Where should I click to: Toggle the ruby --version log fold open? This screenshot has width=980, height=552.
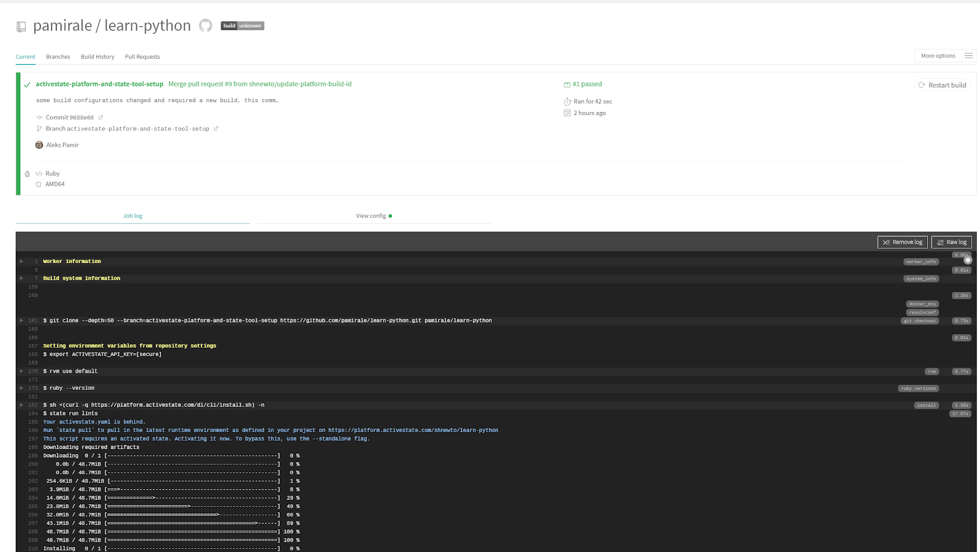pyautogui.click(x=21, y=387)
